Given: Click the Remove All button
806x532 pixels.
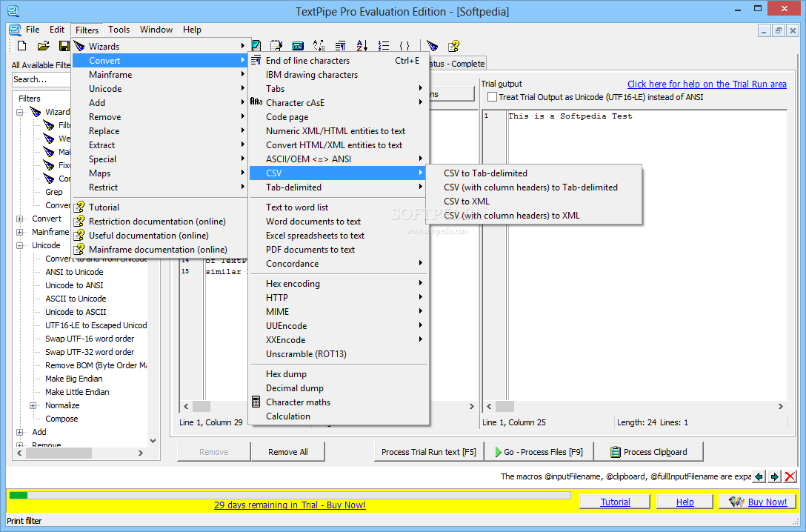Looking at the screenshot, I should (288, 452).
